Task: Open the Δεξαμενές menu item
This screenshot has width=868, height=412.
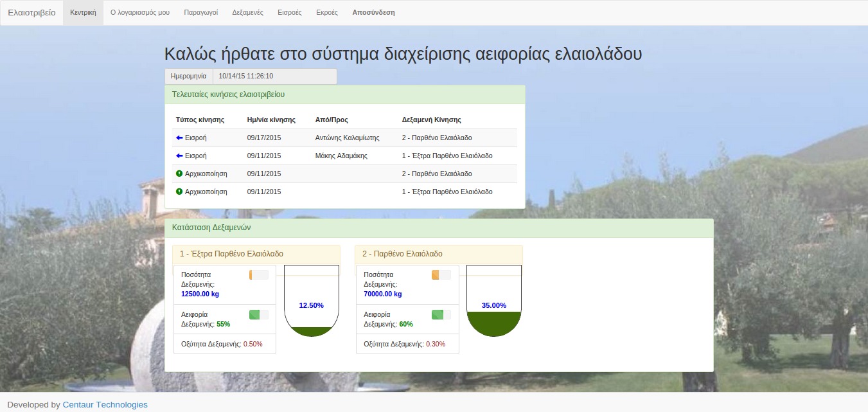Action: point(247,12)
